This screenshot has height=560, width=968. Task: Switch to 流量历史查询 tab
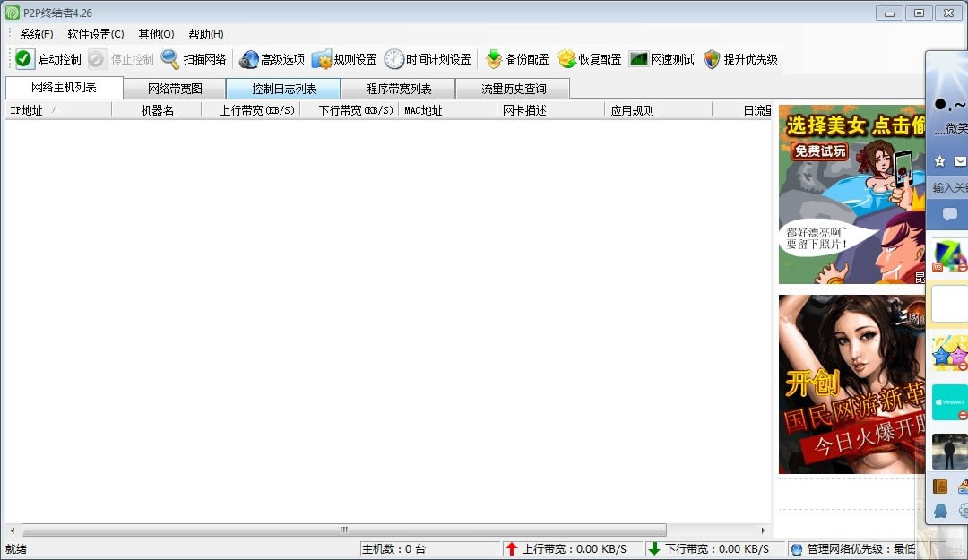coord(514,89)
